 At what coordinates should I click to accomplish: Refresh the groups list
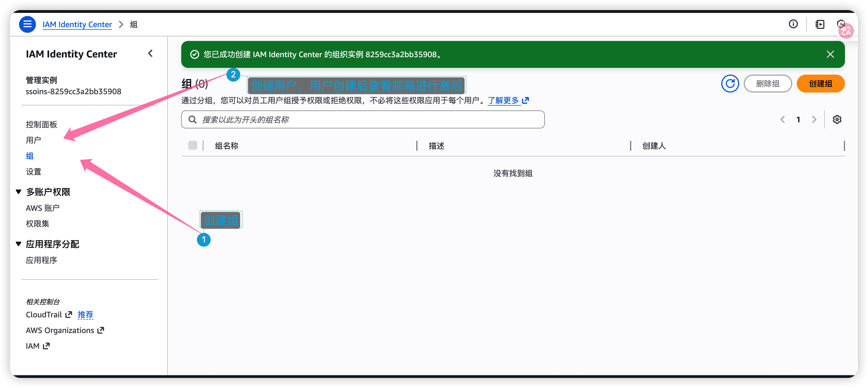730,84
